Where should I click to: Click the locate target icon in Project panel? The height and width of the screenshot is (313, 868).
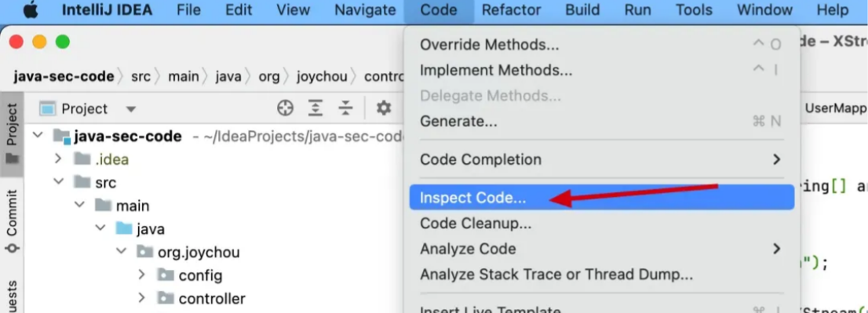[285, 108]
